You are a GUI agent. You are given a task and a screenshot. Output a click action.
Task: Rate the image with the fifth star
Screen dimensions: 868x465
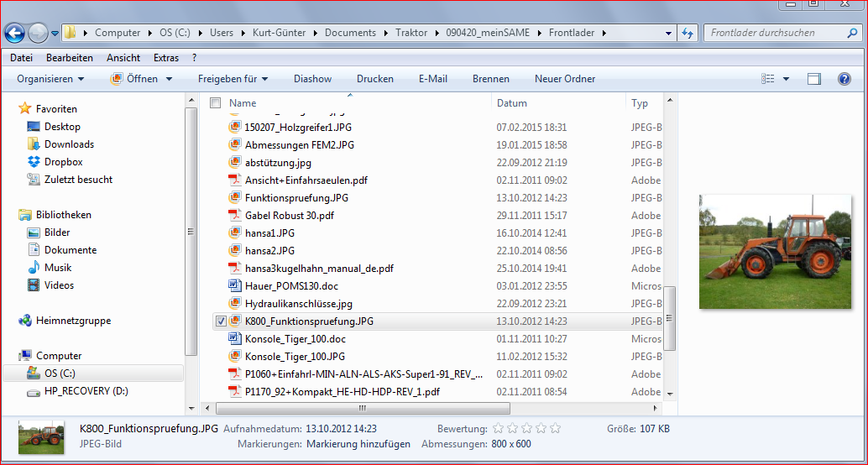tap(552, 429)
